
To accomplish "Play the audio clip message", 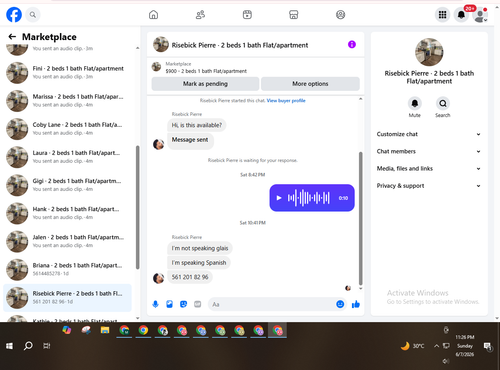I will (x=279, y=198).
